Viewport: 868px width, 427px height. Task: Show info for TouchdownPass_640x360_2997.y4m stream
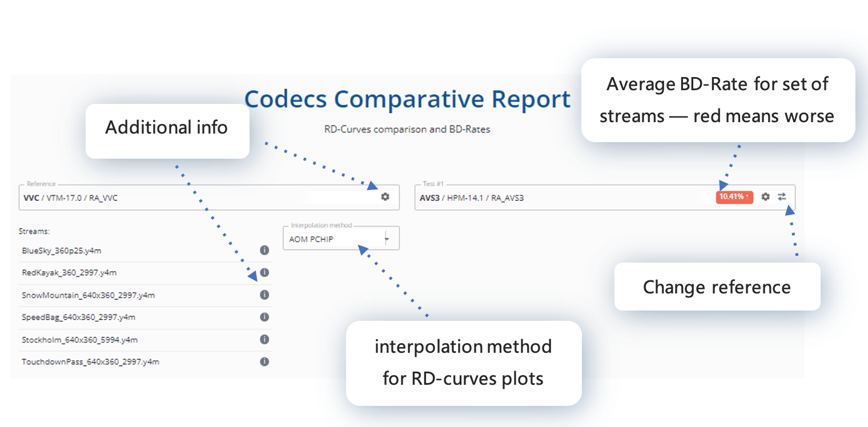coord(264,361)
